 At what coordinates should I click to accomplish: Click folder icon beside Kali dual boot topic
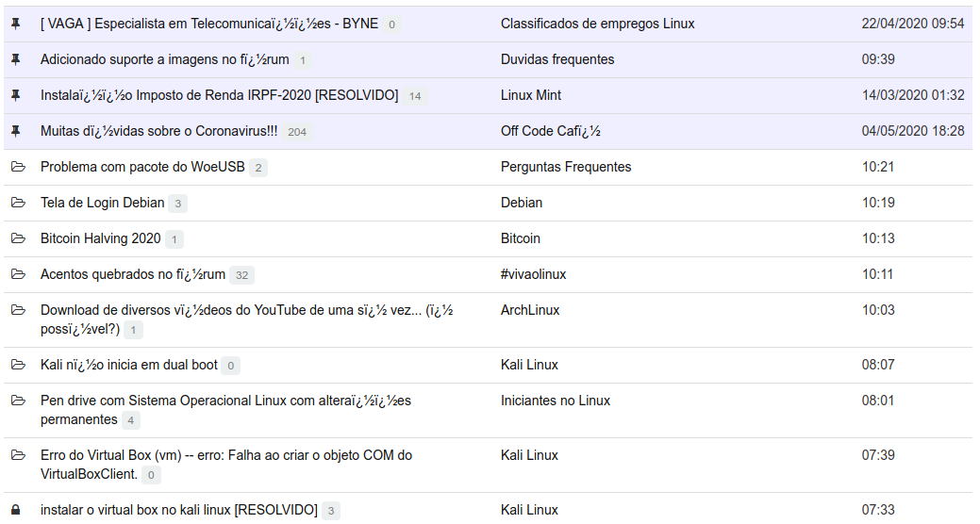[17, 365]
